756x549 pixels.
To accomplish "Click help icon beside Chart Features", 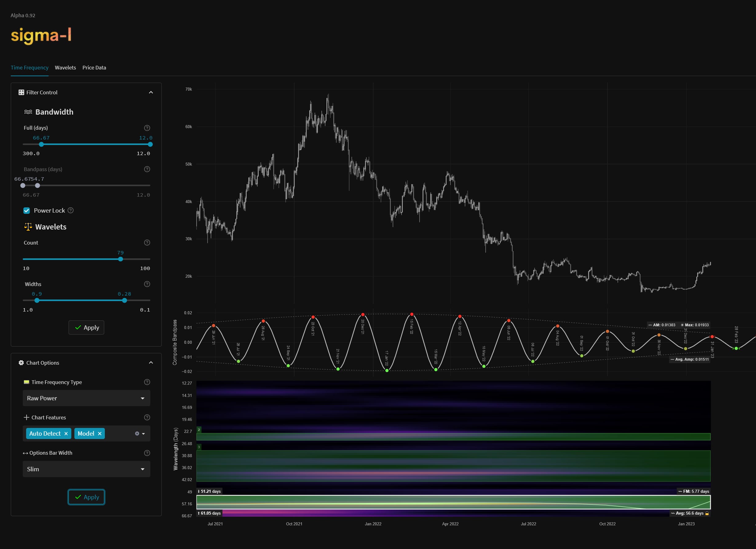I will click(x=147, y=418).
